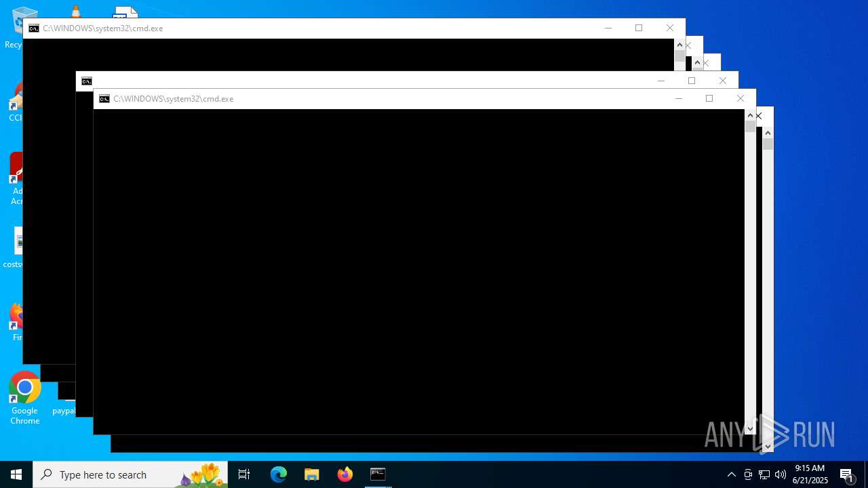Open the Windows Start menu

point(16,474)
